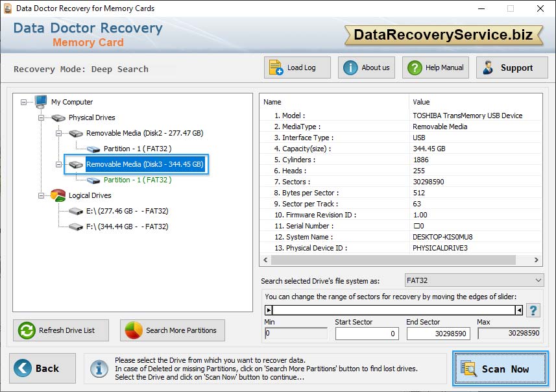
Task: Collapse the Disk3 Removable Media node
Action: pyautogui.click(x=59, y=165)
